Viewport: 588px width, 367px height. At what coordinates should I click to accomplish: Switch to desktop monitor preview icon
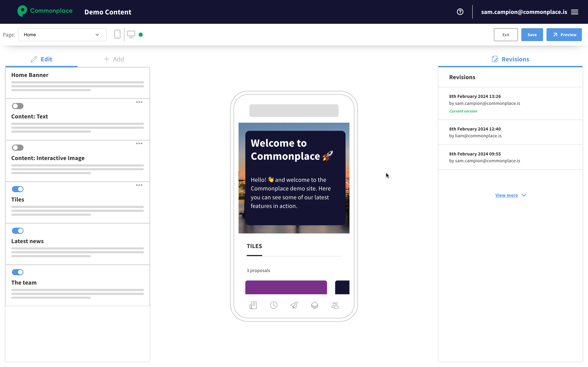[x=131, y=34]
